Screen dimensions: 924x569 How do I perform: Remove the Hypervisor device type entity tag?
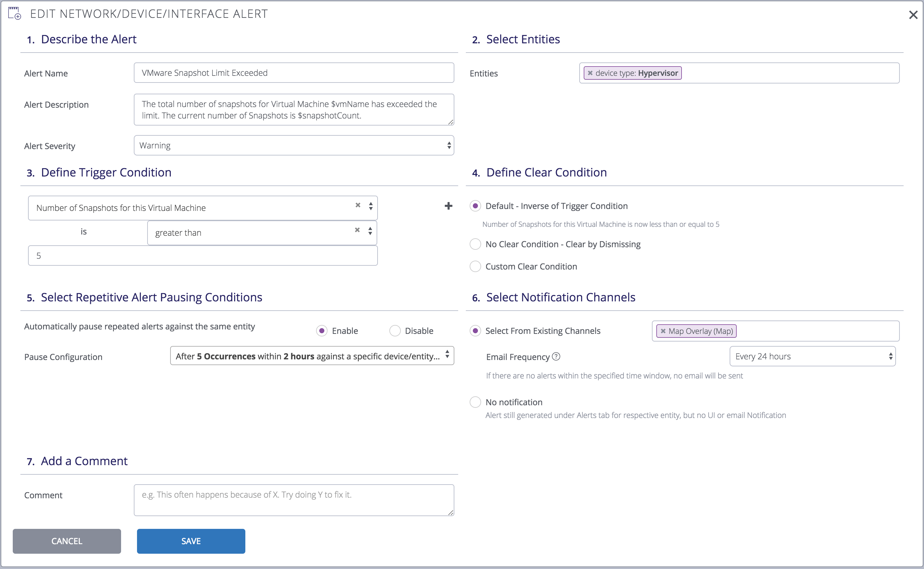(x=590, y=73)
